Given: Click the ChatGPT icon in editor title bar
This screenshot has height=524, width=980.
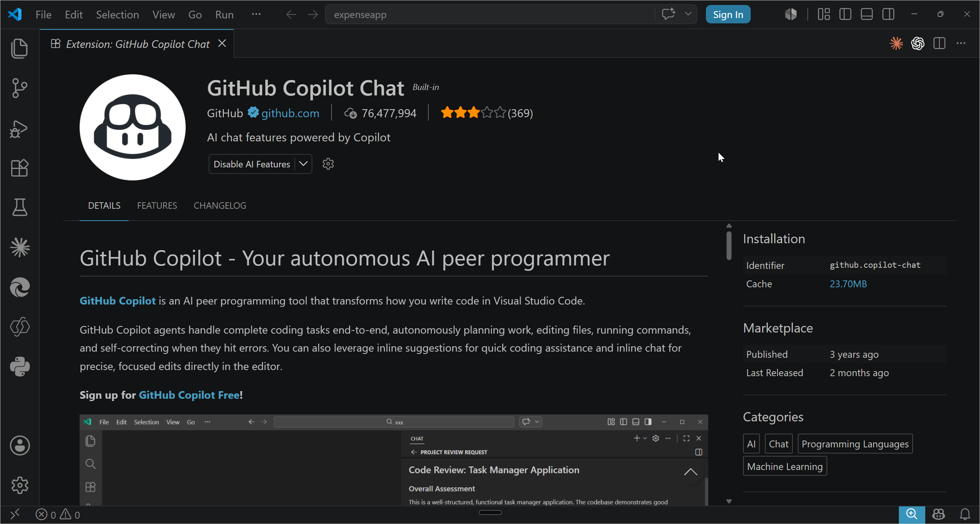Looking at the screenshot, I should pos(918,43).
